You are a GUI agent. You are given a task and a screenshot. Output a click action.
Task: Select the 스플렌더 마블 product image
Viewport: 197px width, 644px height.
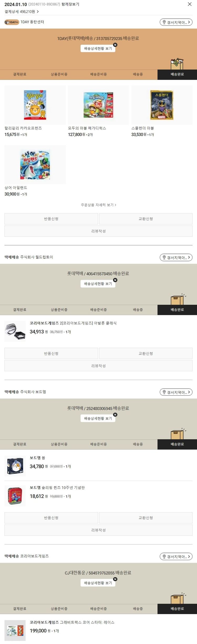coord(162,105)
